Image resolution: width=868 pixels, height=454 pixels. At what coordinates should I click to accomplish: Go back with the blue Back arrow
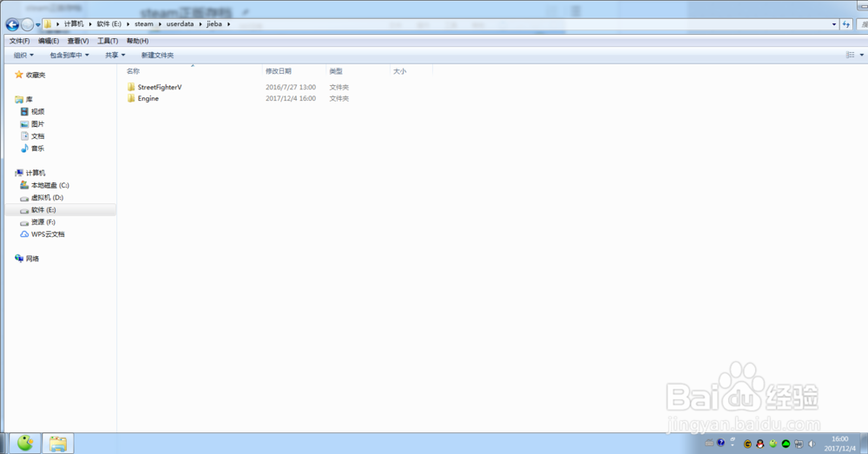pyautogui.click(x=12, y=24)
